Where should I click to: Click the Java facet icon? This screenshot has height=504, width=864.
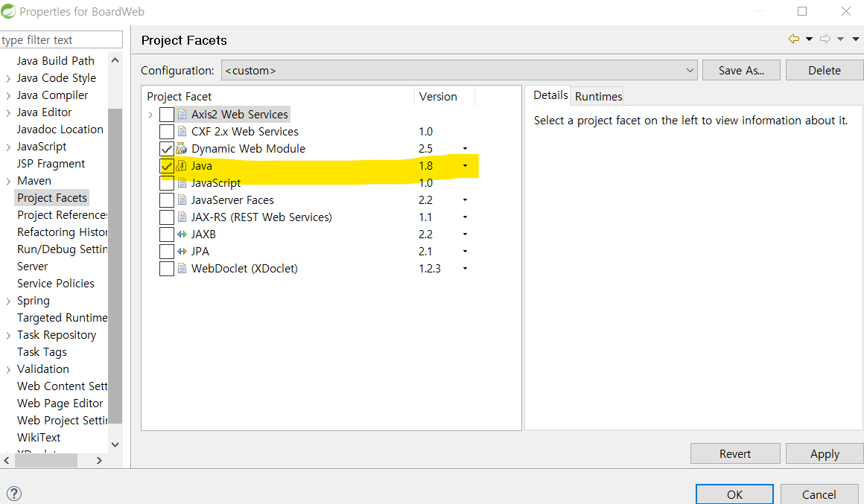pos(181,166)
